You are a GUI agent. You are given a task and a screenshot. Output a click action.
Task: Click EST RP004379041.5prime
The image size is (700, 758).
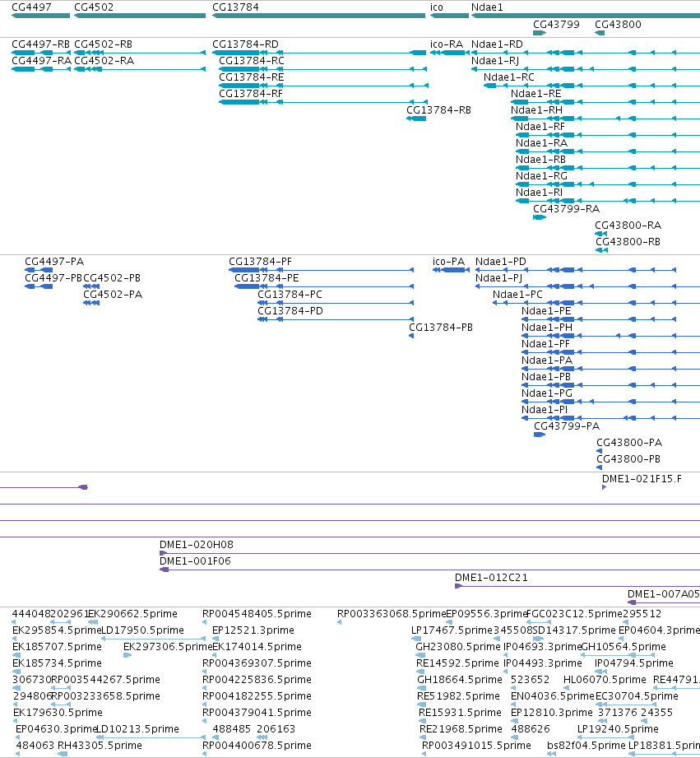tap(257, 713)
